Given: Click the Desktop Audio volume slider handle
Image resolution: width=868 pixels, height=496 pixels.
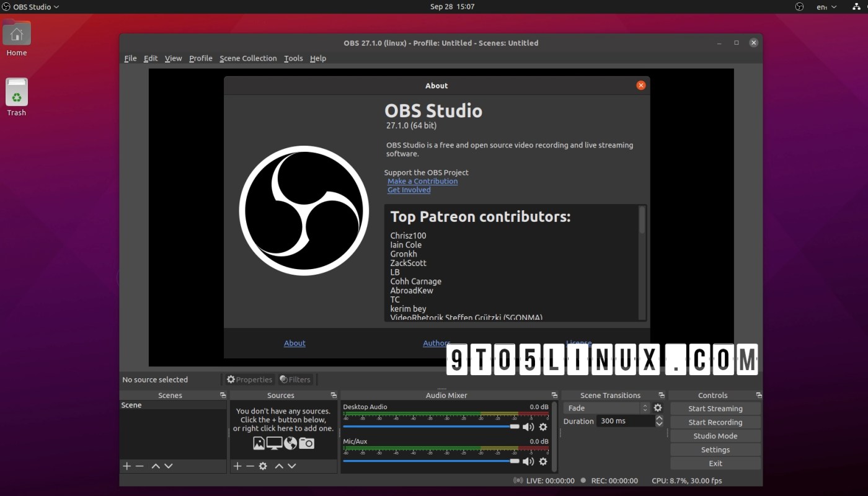Looking at the screenshot, I should coord(515,427).
